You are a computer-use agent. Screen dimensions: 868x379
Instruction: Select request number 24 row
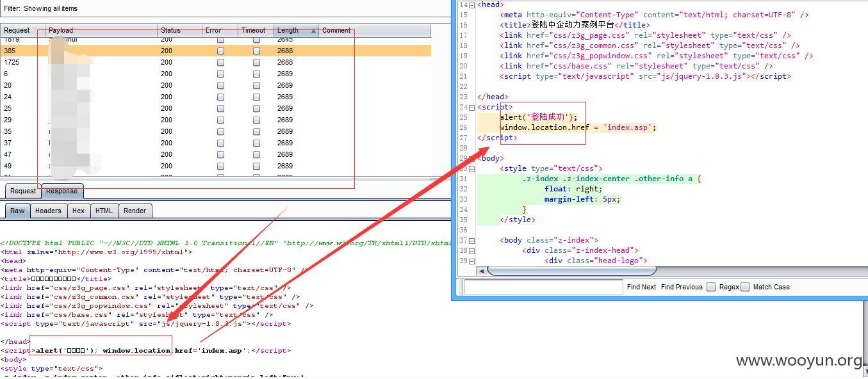(x=215, y=97)
